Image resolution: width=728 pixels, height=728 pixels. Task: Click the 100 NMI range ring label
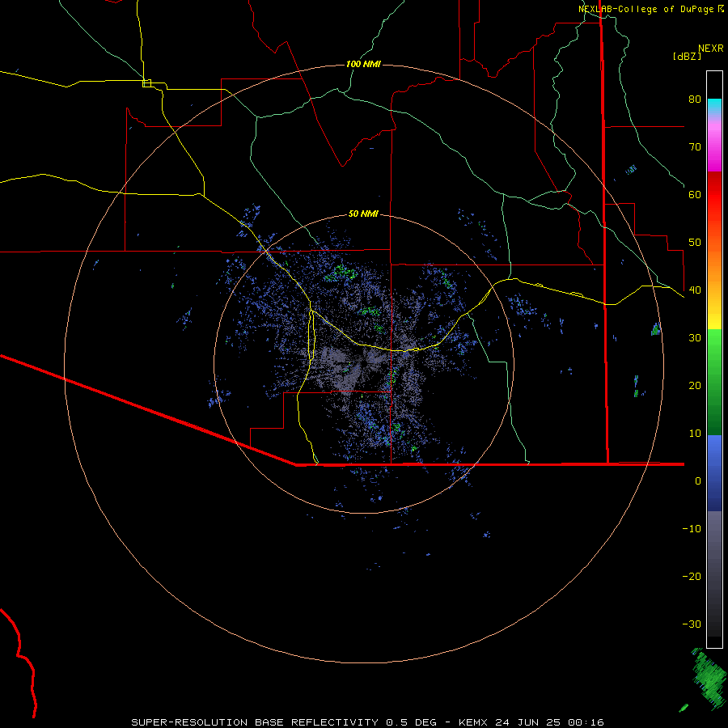[x=363, y=64]
